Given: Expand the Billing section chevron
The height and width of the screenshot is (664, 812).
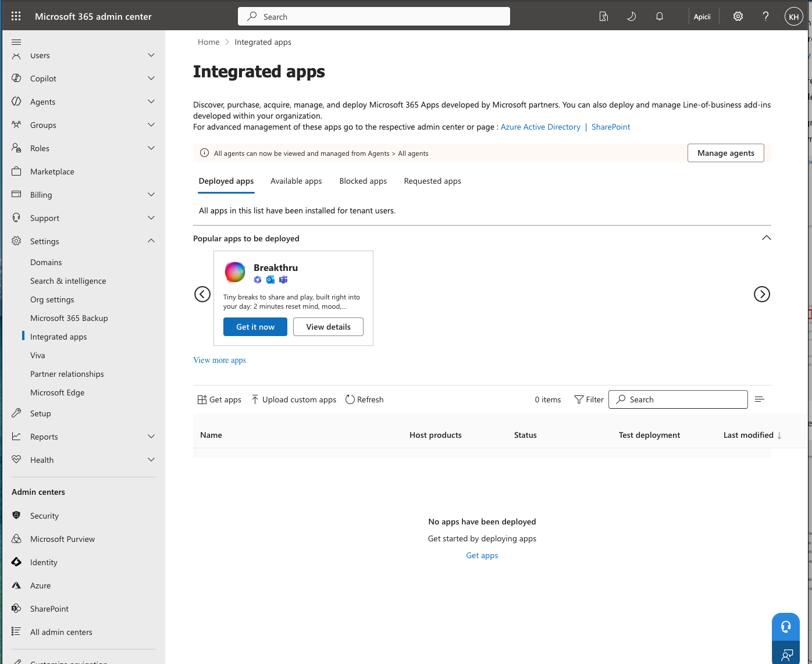Looking at the screenshot, I should (151, 195).
